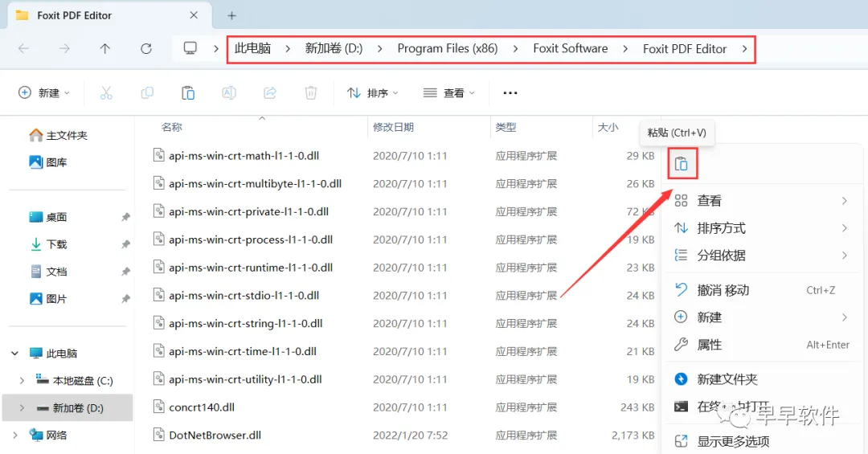Expand the 网络 tree node
Screen dimensions: 868x454
click(x=15, y=436)
